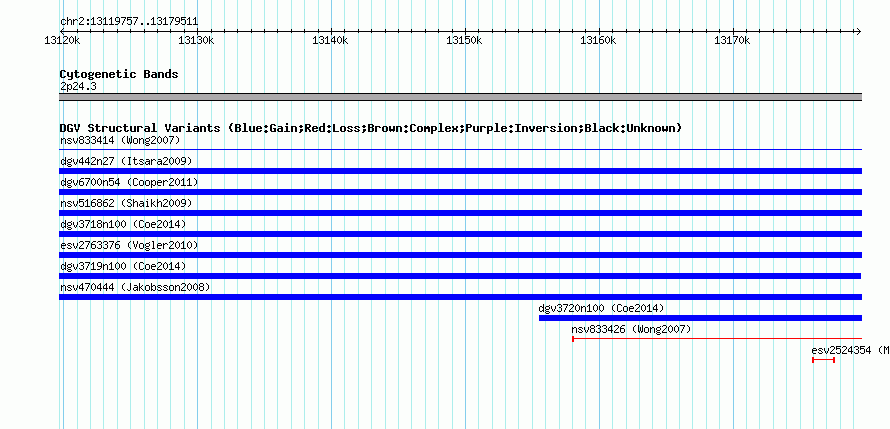Select the nsv516862 blue gain bar
The image size is (890, 429).
tap(460, 213)
